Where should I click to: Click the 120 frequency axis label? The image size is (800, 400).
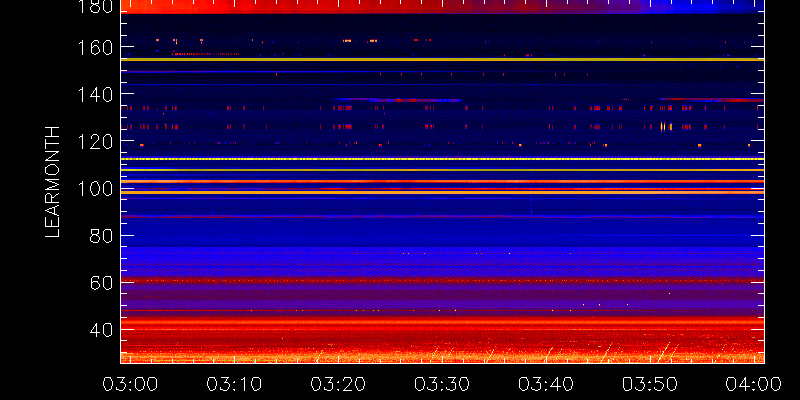click(95, 142)
